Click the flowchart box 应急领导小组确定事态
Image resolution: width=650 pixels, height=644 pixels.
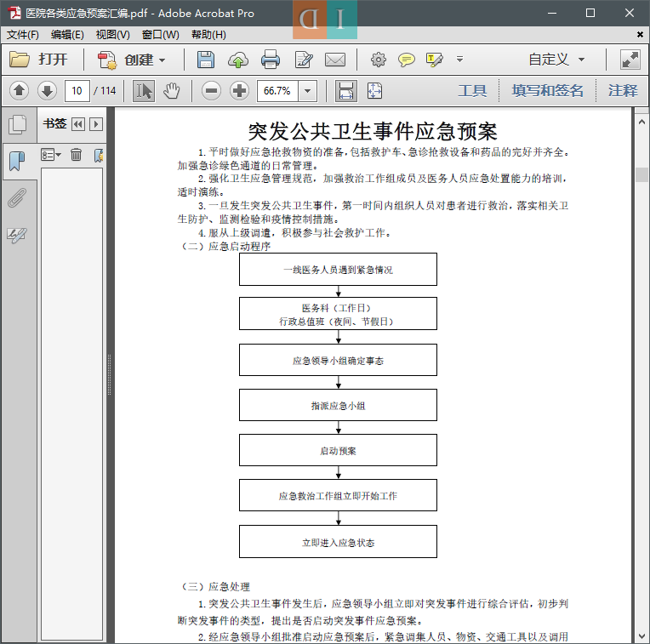(x=338, y=360)
